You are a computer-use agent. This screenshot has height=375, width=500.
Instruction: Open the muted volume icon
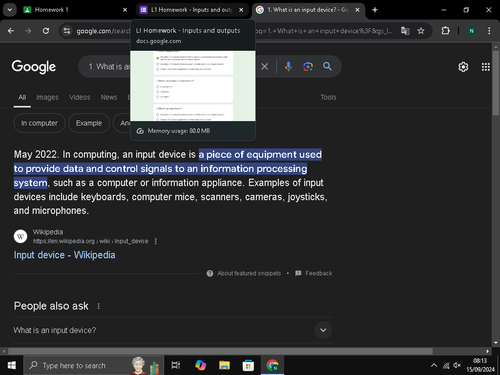[457, 366]
